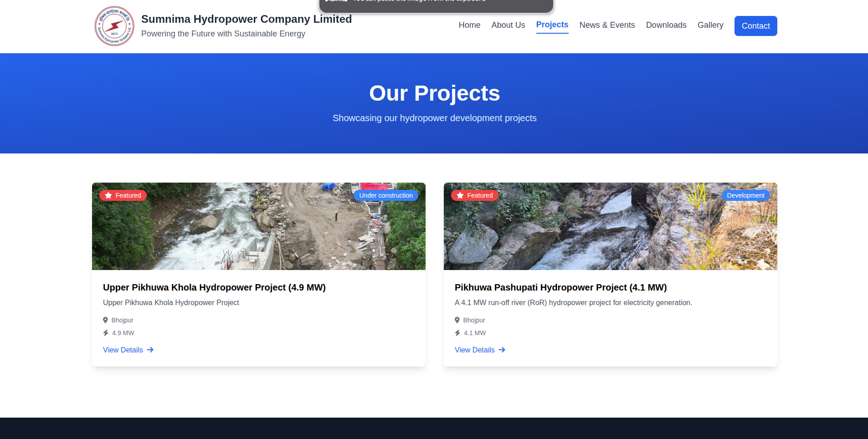Viewport: 868px width, 439px height.
Task: Click 'Showcasing our hydropower development projects' subtitle
Action: pyautogui.click(x=434, y=118)
